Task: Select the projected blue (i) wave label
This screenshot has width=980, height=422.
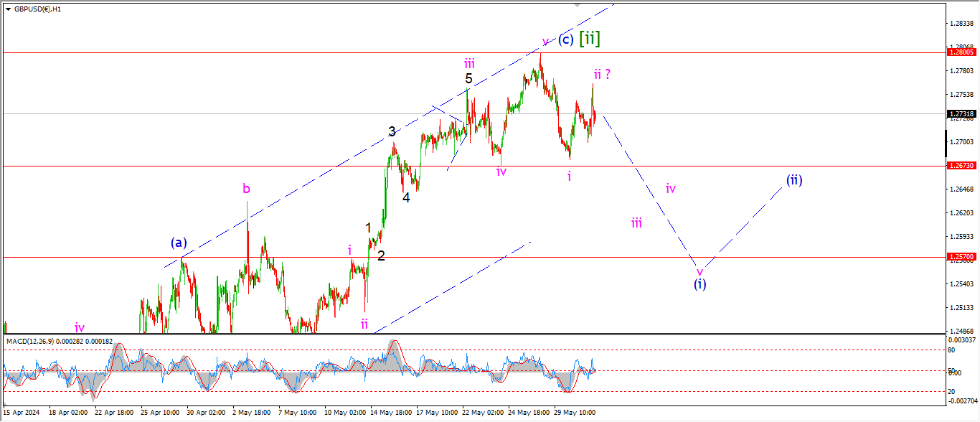Action: (x=699, y=284)
